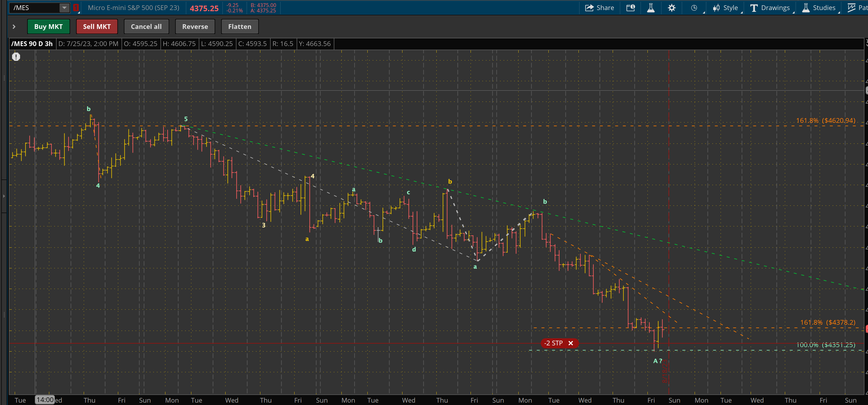Viewport: 868px width, 405px height.
Task: Click the R: 16.5 range value
Action: pos(283,44)
